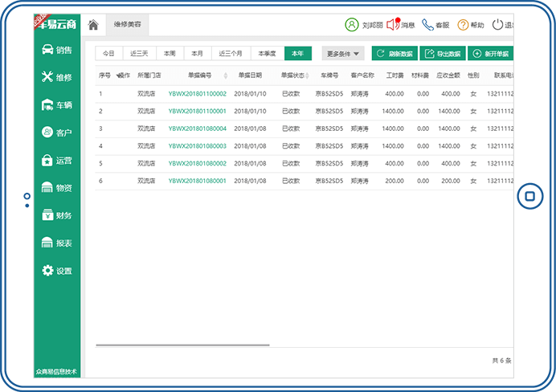556x392 pixels.
Task: Open the 财务 finance module
Action: 57,215
